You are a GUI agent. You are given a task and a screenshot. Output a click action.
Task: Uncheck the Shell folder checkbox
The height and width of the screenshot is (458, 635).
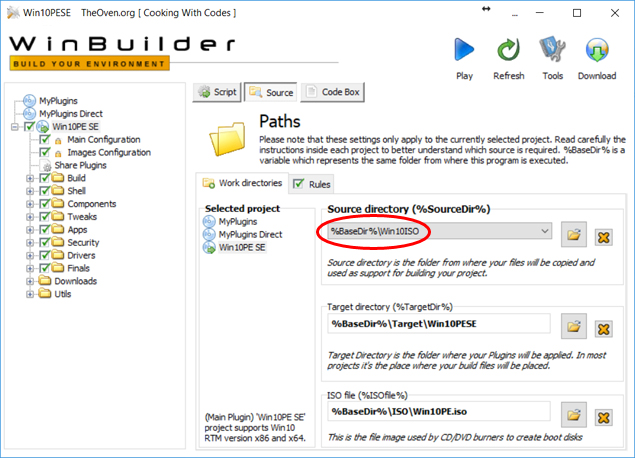point(45,191)
